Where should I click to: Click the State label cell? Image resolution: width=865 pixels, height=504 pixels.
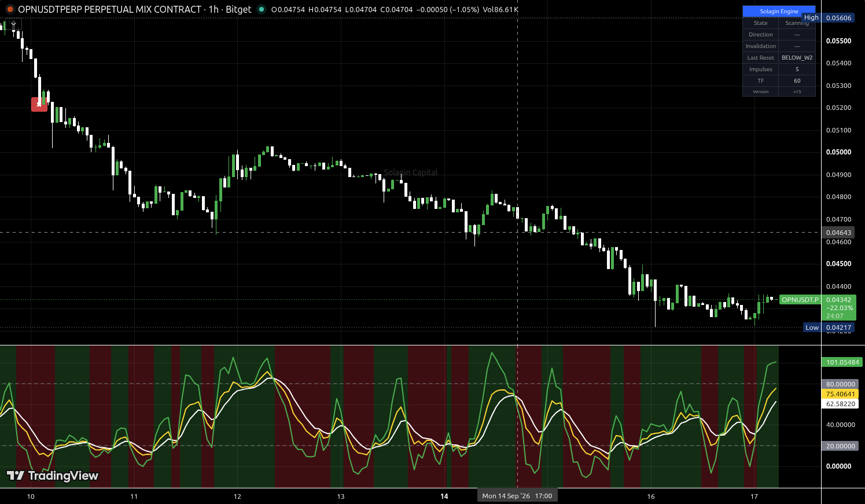coord(761,23)
